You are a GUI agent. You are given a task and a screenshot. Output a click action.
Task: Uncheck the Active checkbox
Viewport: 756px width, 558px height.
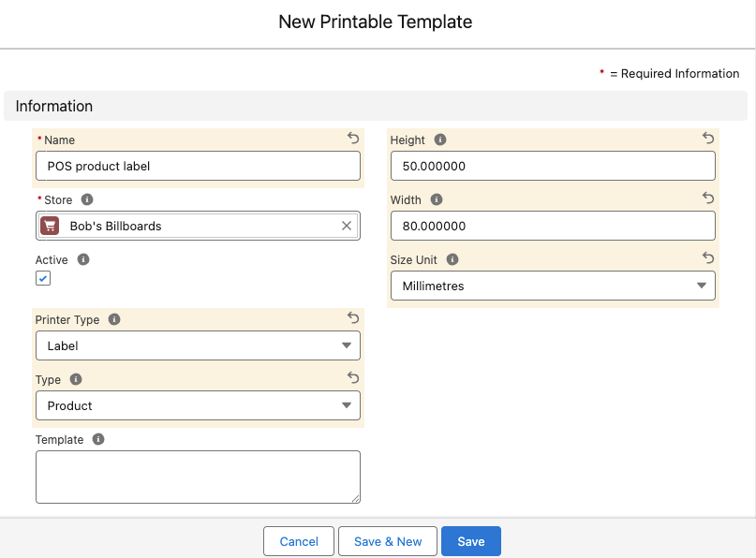(x=41, y=278)
